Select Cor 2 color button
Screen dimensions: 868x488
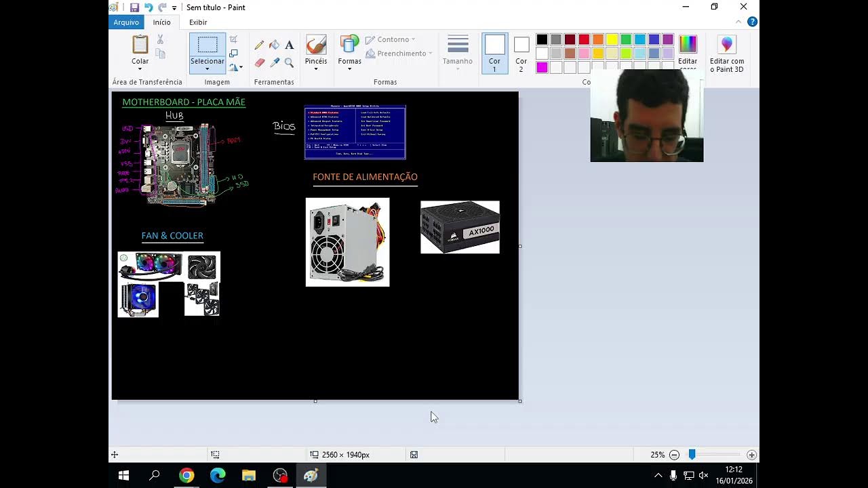click(521, 54)
